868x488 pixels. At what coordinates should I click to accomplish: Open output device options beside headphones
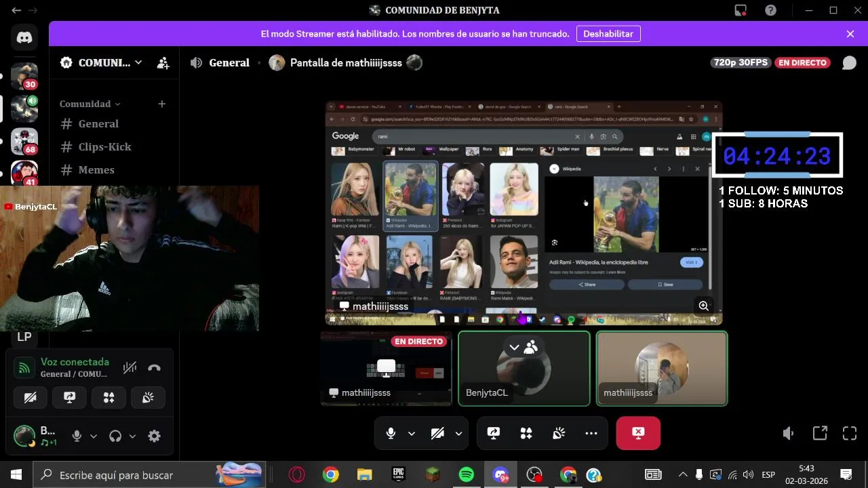coord(132,436)
